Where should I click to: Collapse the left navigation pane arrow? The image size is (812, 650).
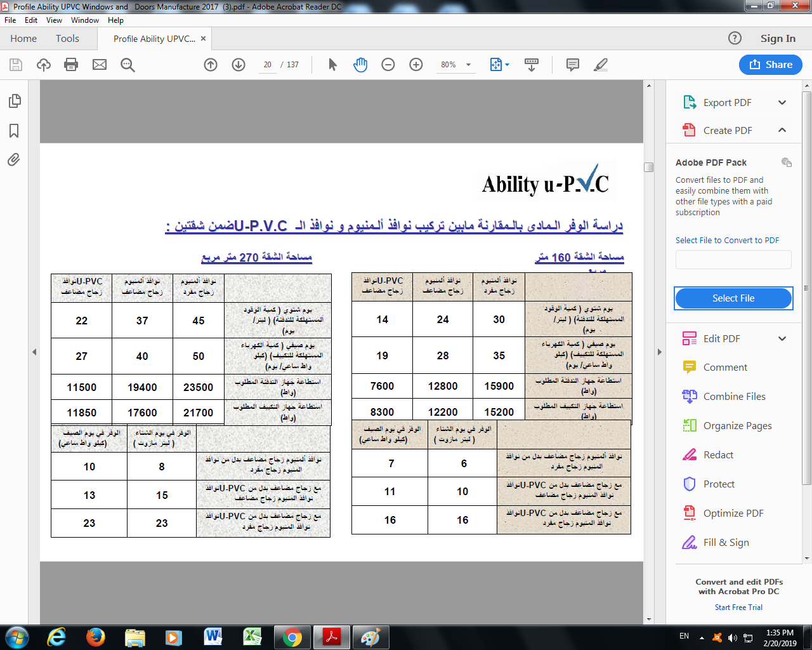[x=34, y=352]
